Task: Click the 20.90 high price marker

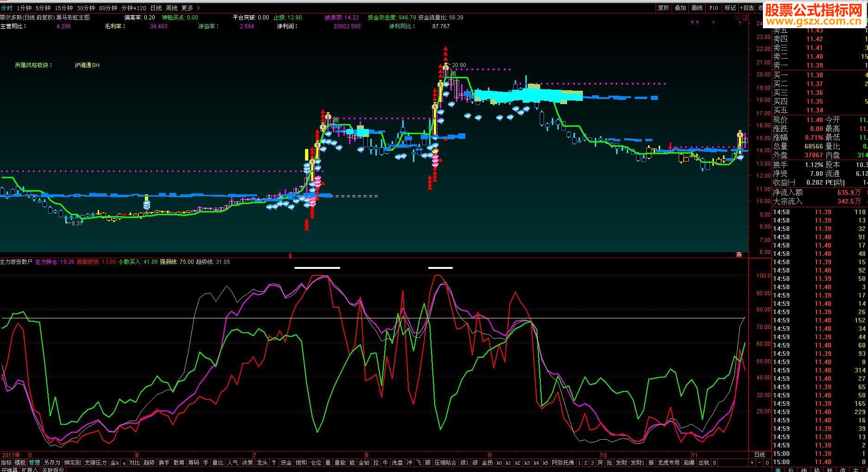Action: point(459,65)
